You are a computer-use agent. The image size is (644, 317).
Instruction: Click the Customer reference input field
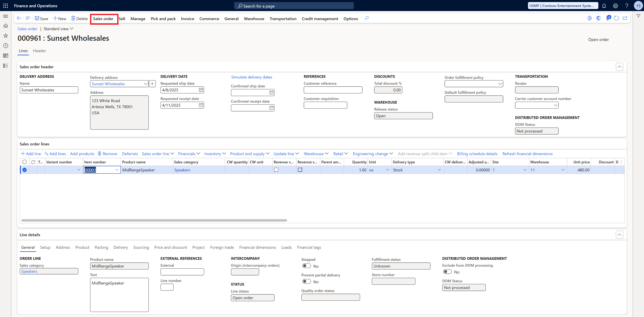click(333, 90)
